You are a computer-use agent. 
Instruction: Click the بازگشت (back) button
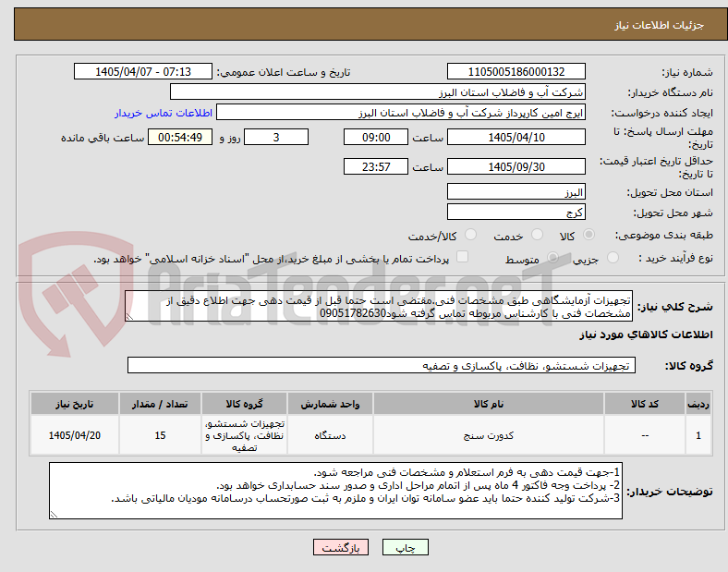pyautogui.click(x=341, y=547)
